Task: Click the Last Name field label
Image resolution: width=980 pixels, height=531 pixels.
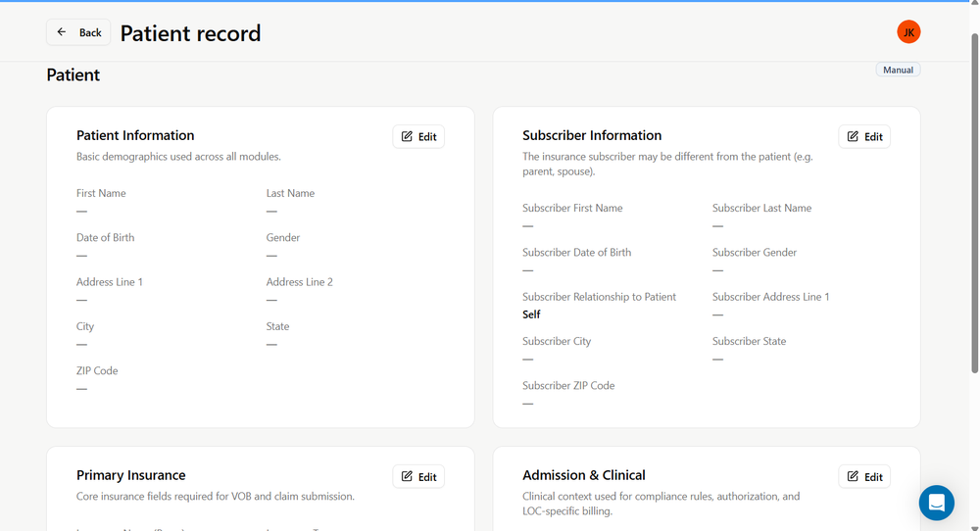Action: coord(290,193)
